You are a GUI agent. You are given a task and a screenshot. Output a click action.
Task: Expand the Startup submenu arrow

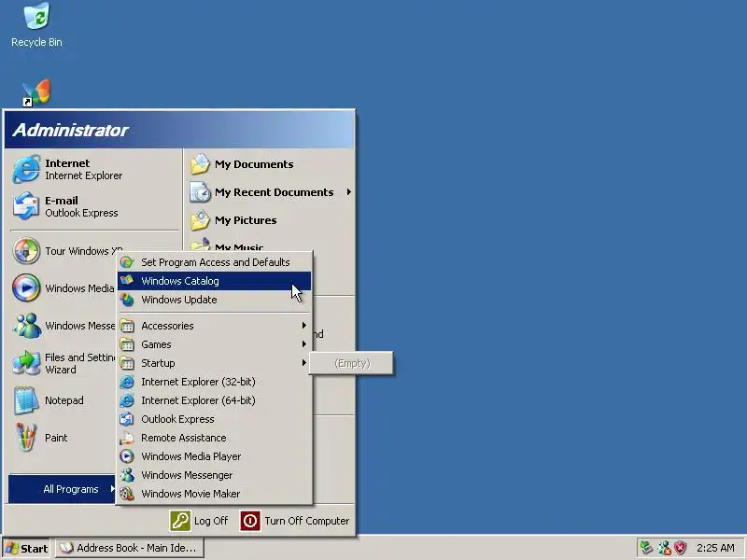point(304,363)
